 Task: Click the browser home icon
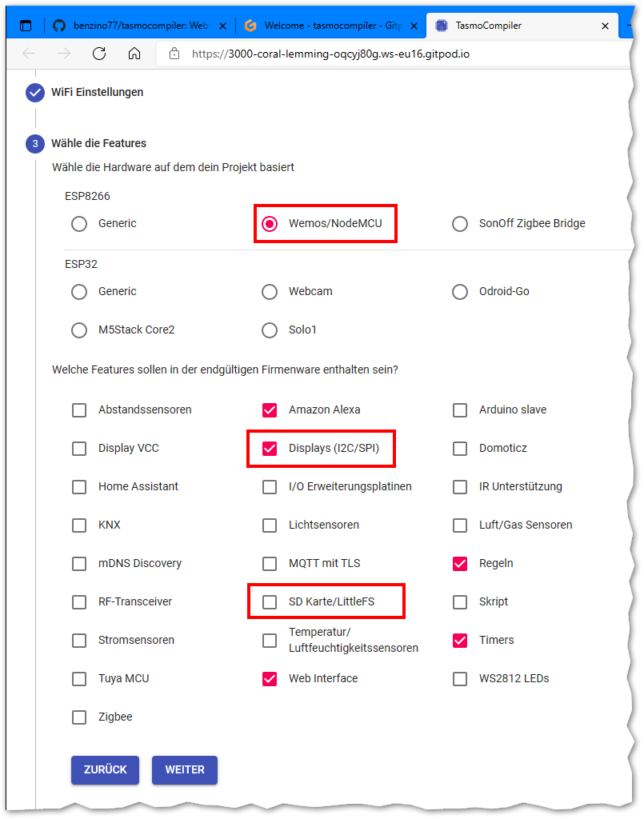coord(134,54)
